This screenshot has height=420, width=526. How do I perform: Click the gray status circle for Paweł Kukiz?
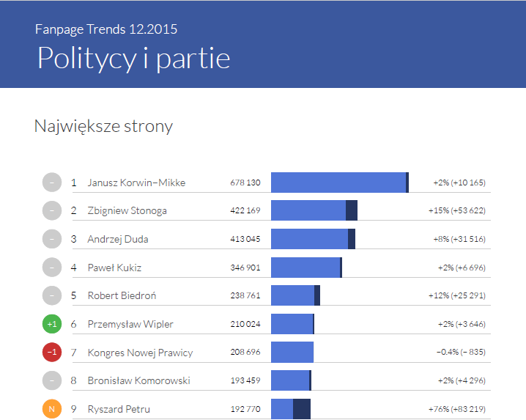pyautogui.click(x=52, y=268)
